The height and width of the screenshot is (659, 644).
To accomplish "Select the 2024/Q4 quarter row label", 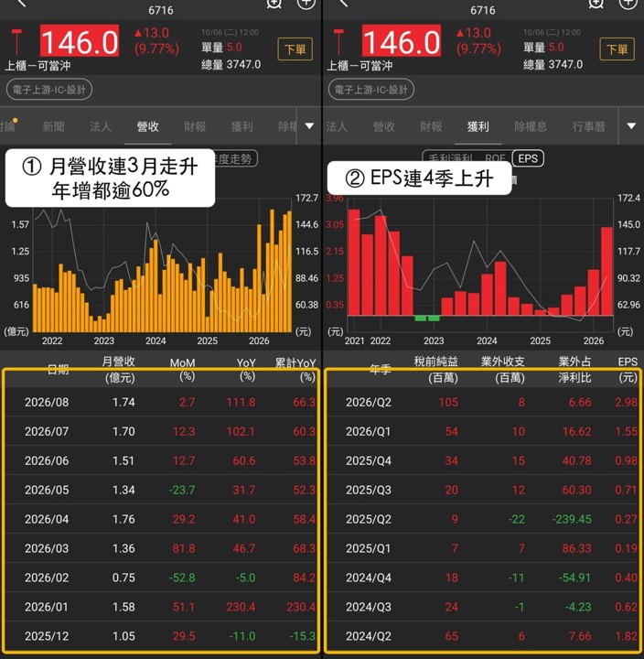I will click(x=369, y=578).
